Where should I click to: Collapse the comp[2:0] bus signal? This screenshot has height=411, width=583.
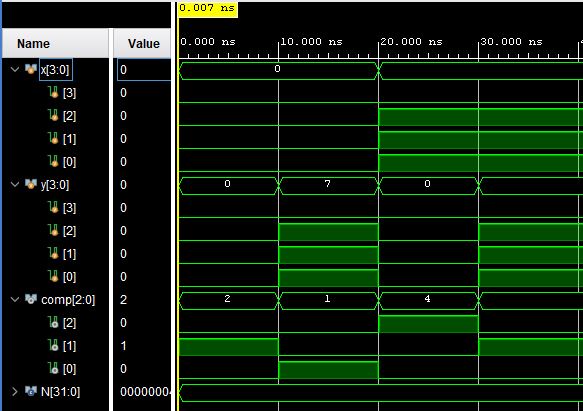click(x=15, y=299)
